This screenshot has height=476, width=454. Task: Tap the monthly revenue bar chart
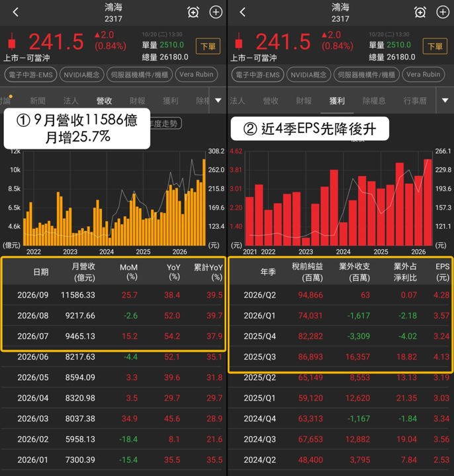tap(114, 199)
